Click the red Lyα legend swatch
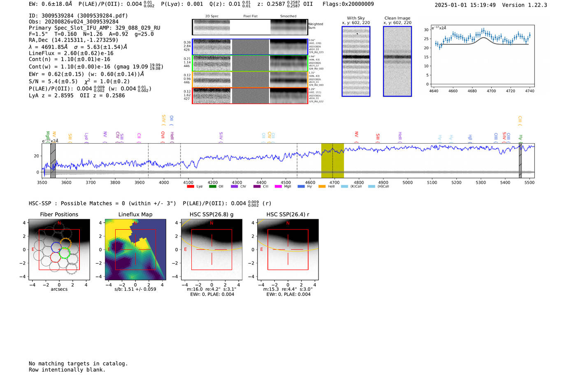 point(190,186)
